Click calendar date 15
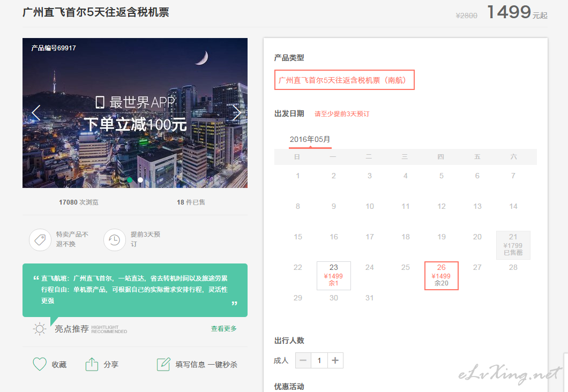This screenshot has height=392, width=568. (x=298, y=237)
